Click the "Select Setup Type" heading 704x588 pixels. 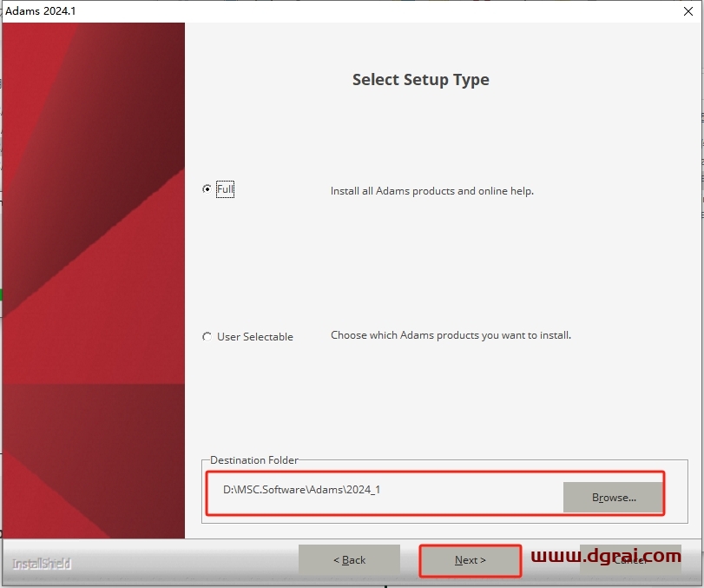420,80
